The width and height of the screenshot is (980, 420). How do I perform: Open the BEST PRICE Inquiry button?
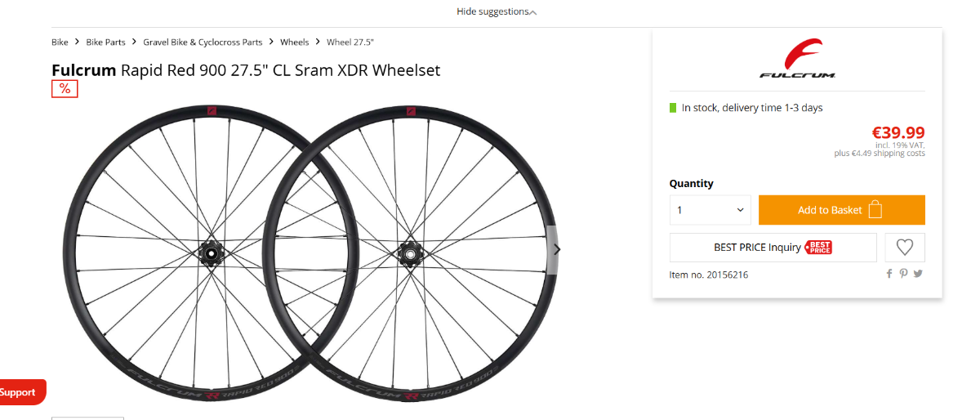click(x=773, y=248)
